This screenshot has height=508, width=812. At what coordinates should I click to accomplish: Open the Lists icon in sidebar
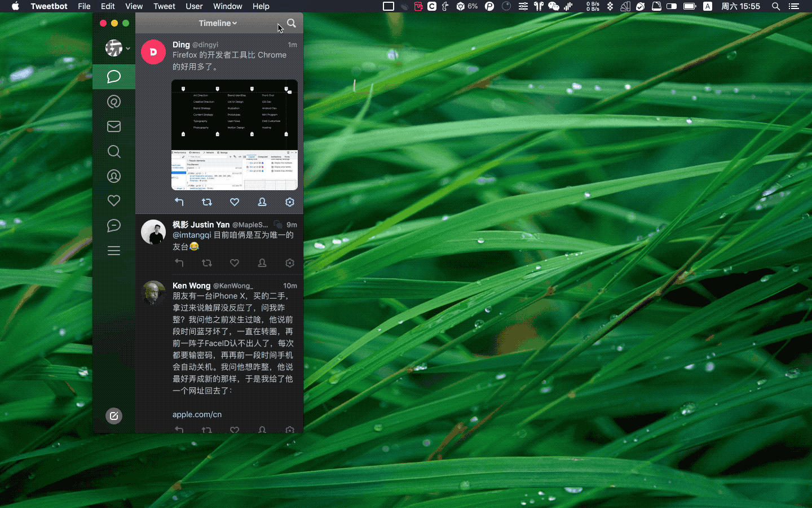114,251
